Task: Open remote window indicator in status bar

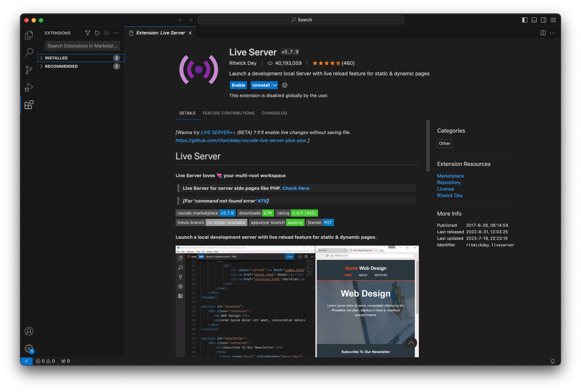Action: pyautogui.click(x=26, y=361)
